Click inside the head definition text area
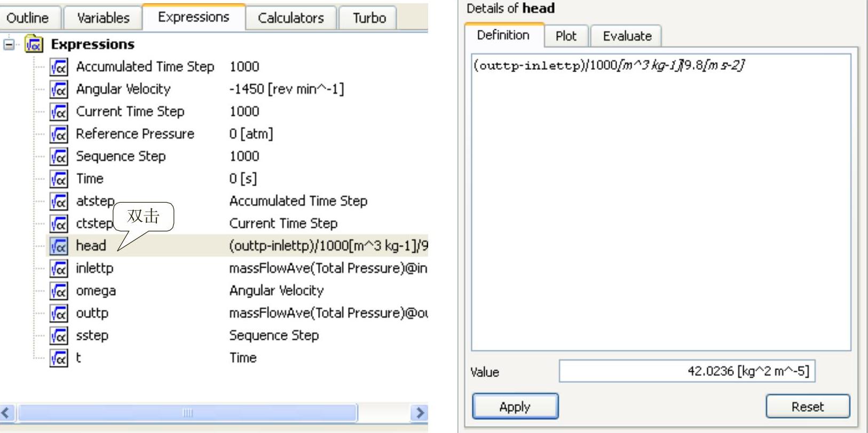 tap(661, 203)
